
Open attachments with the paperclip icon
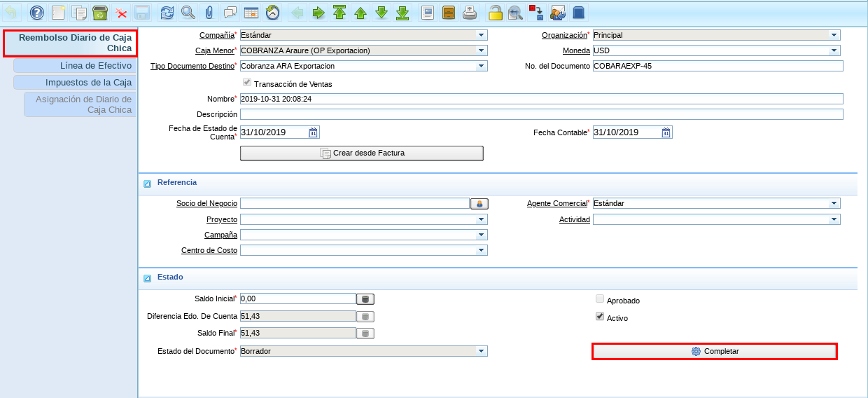[209, 13]
